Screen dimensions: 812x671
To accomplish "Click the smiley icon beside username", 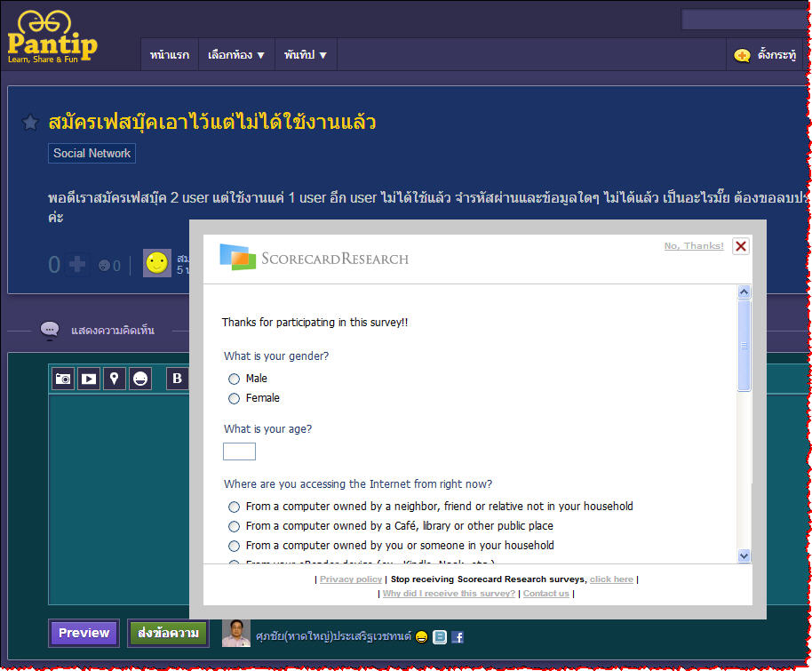I will [421, 637].
